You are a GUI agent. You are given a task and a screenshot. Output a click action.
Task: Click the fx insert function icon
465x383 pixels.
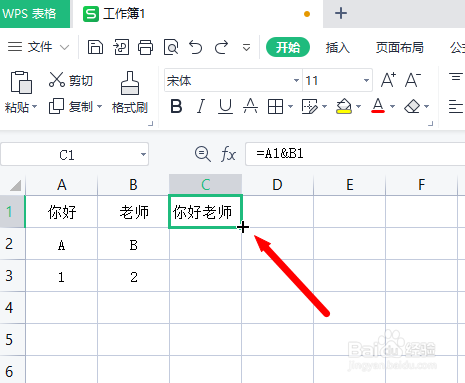tap(228, 154)
